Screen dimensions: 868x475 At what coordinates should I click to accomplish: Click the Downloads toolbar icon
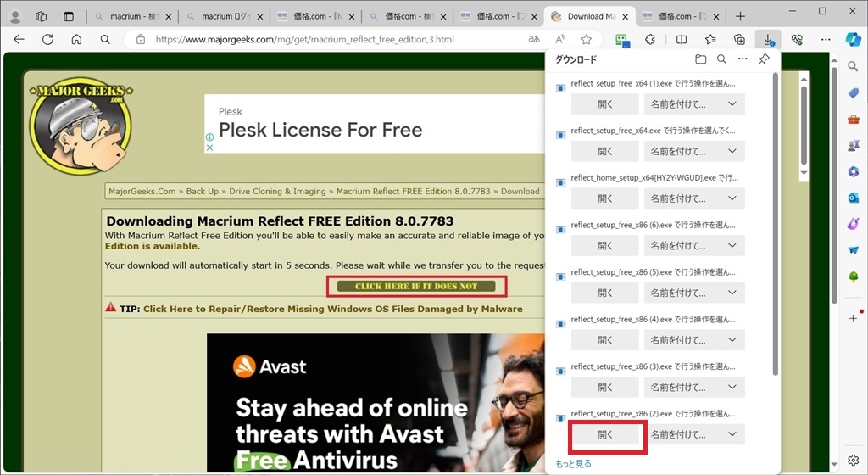(x=768, y=39)
